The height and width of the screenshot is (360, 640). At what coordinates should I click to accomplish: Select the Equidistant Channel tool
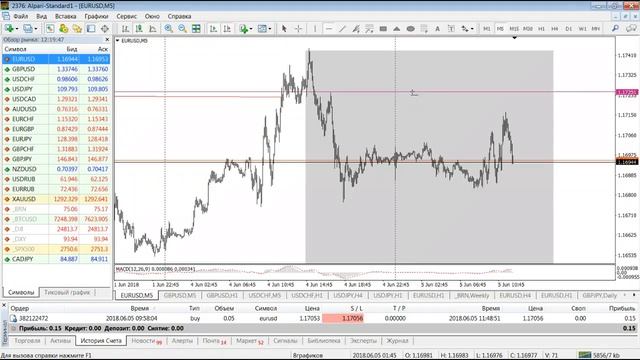356,29
